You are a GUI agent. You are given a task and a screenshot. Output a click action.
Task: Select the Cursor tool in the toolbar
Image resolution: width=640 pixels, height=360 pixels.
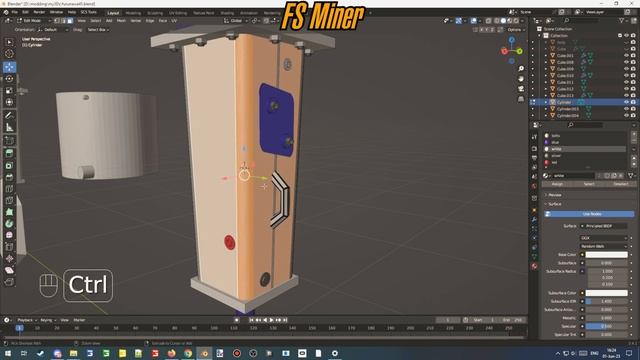[9, 54]
